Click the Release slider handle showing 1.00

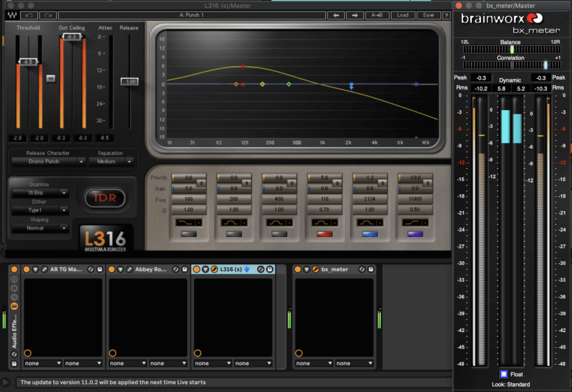coord(130,81)
